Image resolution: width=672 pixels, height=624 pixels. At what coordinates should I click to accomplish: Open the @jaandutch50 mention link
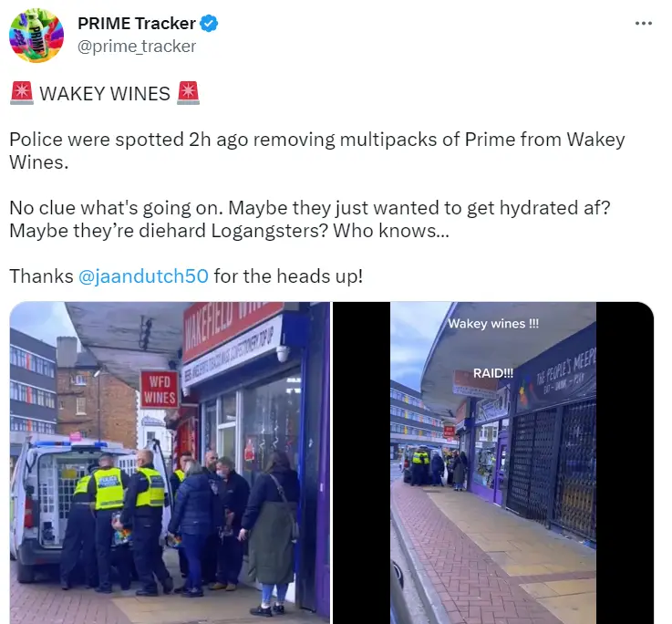143,276
